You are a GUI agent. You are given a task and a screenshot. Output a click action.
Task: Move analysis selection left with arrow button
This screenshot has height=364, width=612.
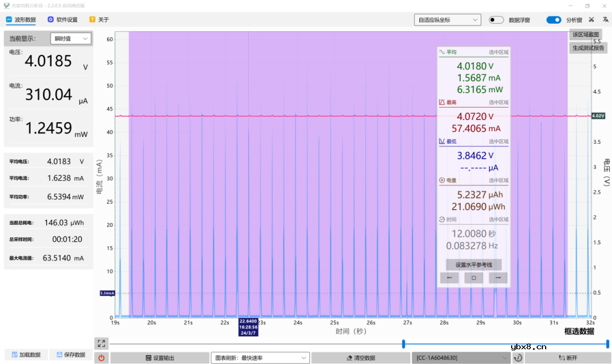tap(449, 278)
